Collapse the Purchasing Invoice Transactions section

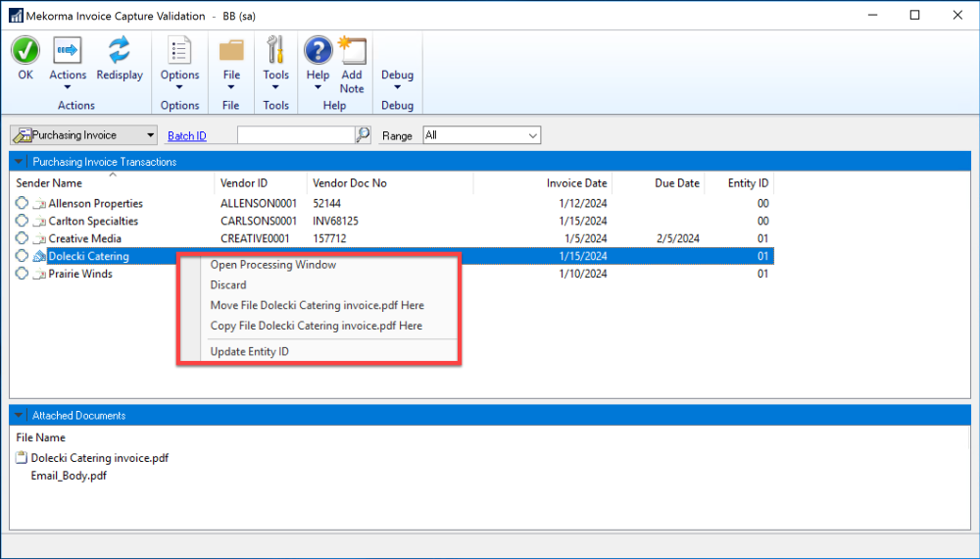[x=19, y=161]
